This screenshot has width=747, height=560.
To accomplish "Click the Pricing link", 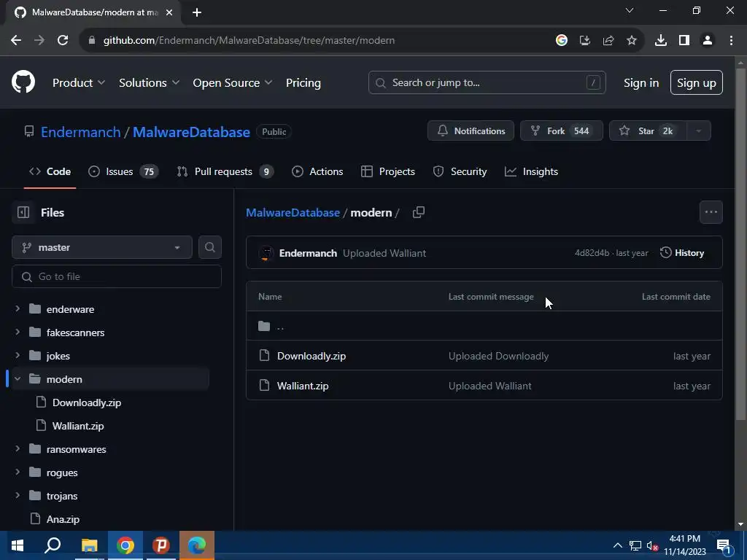I will point(303,83).
